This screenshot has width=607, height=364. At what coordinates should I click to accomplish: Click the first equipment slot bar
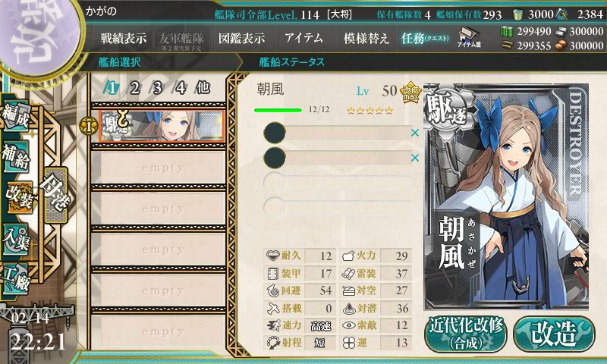pos(337,133)
